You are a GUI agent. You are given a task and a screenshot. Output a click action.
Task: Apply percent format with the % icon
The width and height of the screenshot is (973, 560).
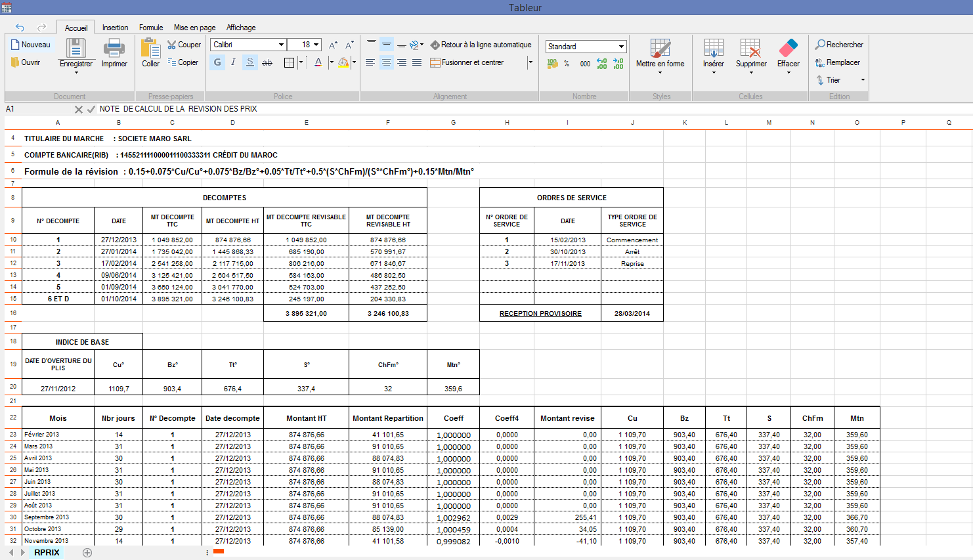pos(567,64)
